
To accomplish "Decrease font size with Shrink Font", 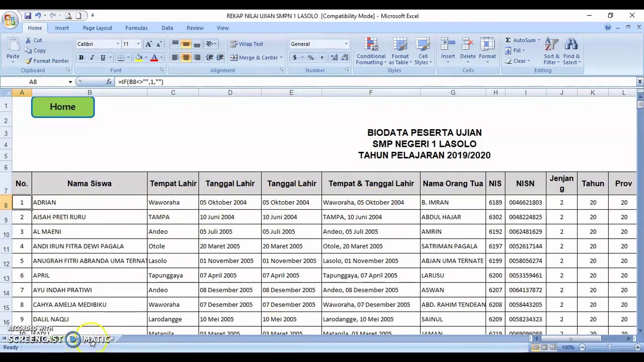I will (x=158, y=44).
